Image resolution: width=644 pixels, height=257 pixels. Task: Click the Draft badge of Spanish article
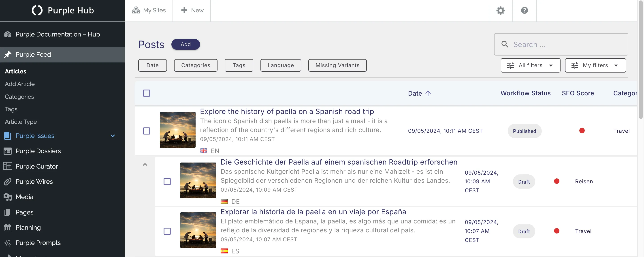click(x=524, y=231)
